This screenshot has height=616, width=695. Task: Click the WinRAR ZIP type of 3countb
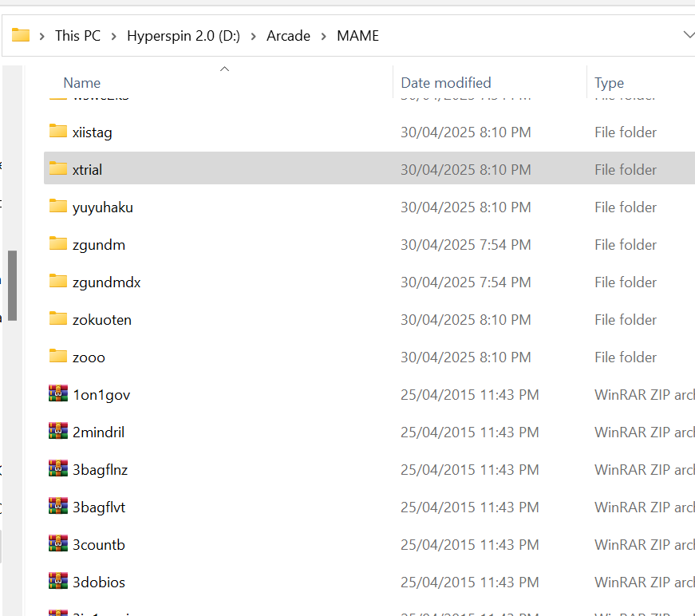coord(645,545)
